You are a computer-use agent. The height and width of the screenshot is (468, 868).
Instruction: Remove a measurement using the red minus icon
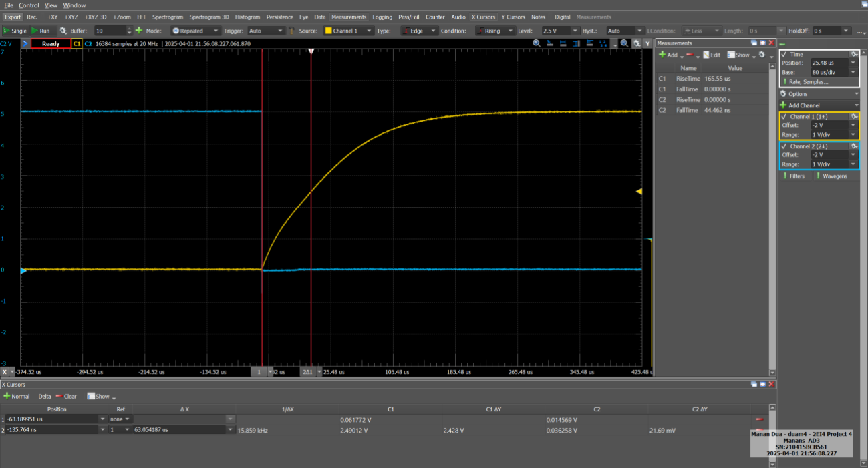(x=689, y=55)
